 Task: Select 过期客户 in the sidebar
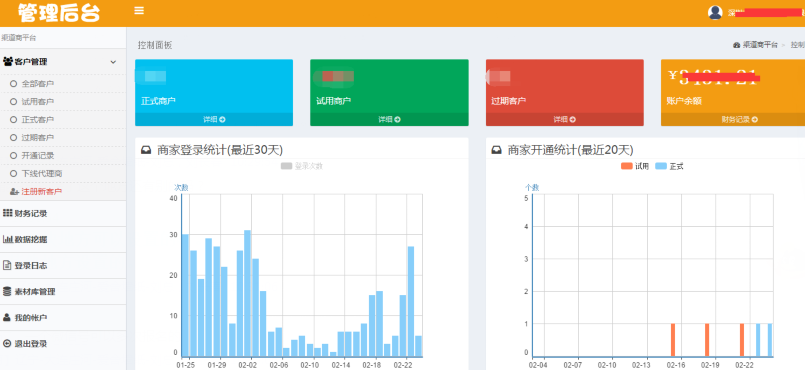click(x=37, y=138)
